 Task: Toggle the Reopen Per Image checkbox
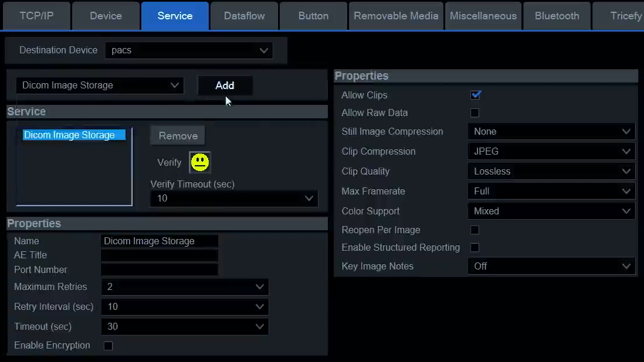pos(475,230)
